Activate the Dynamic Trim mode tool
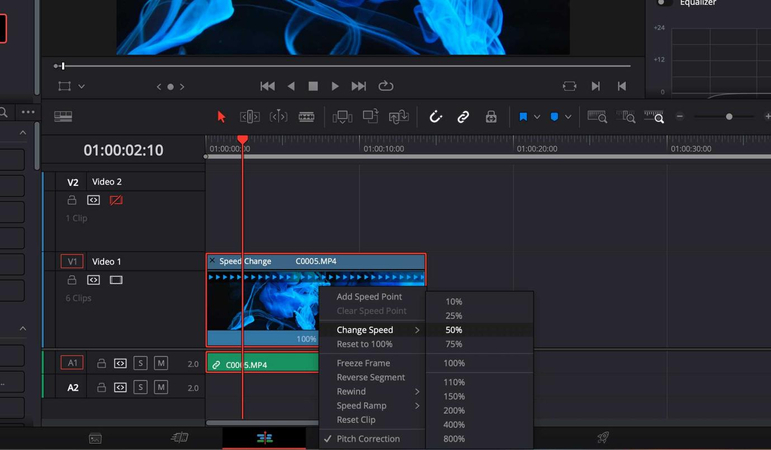The image size is (771, 450). pyautogui.click(x=278, y=117)
